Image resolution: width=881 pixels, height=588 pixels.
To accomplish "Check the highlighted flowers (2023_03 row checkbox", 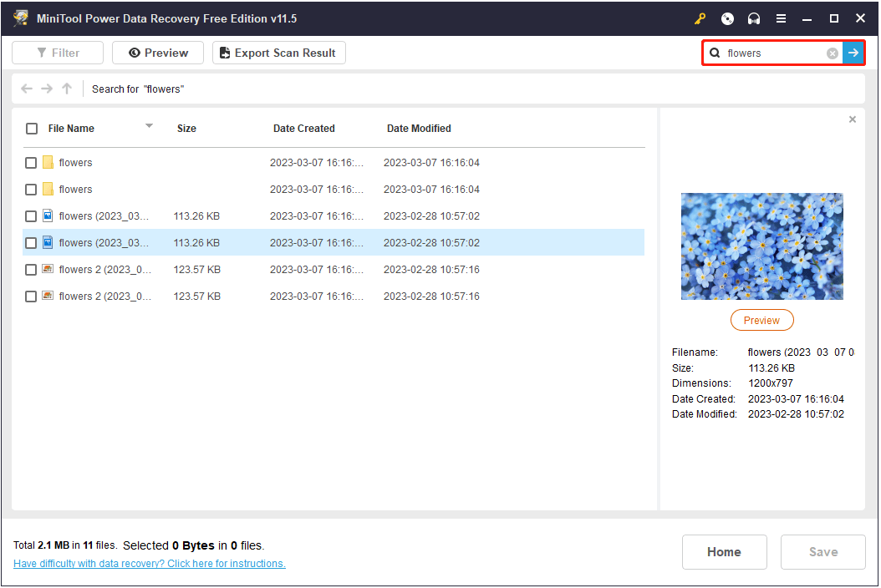I will coord(31,243).
